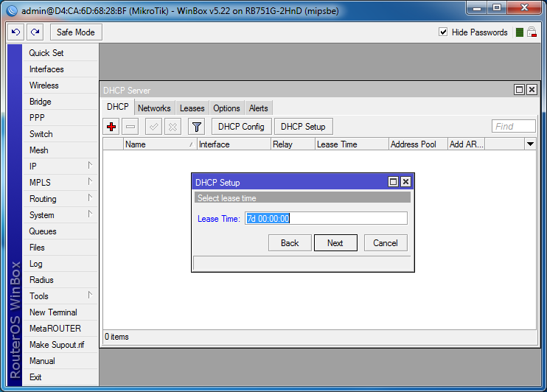Click the WinBox title bar logo icon
The image size is (547, 392).
point(12,11)
